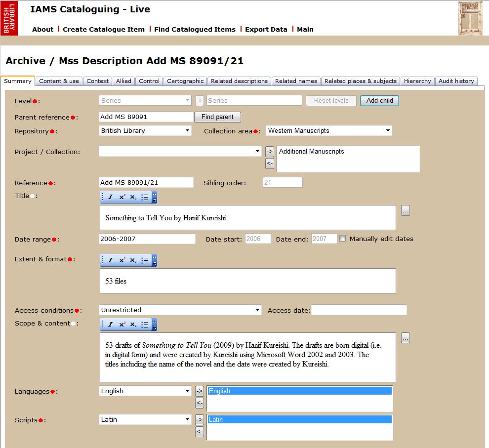
Task: Click bullet list icon in Title toolbar
Action: 144,197
